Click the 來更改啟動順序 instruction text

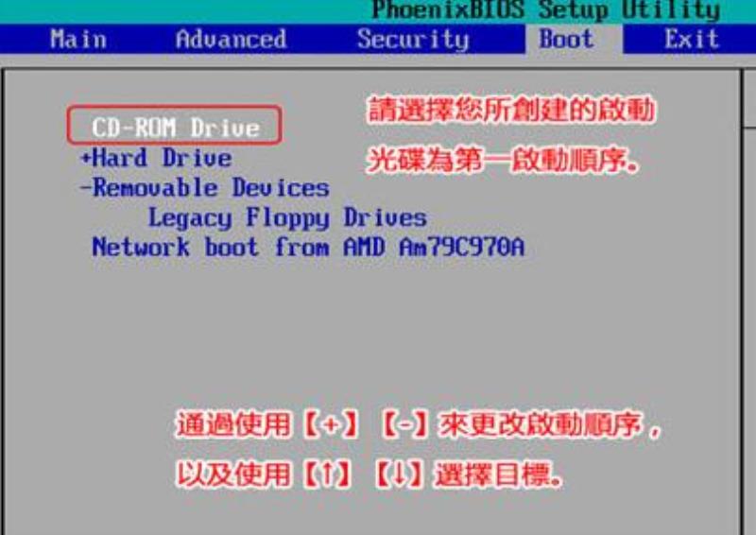coord(541,424)
